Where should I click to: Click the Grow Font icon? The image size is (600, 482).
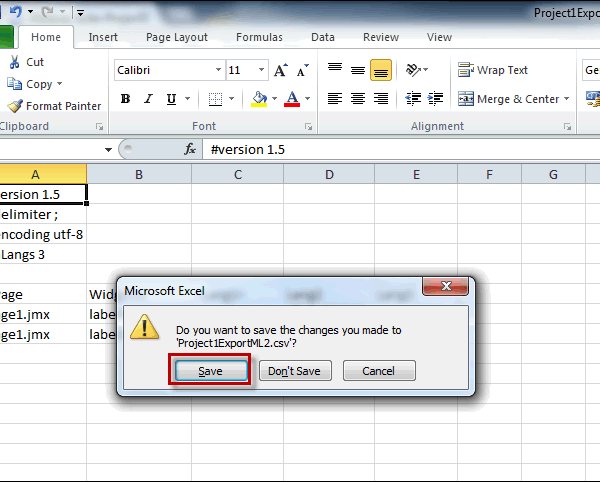(281, 70)
